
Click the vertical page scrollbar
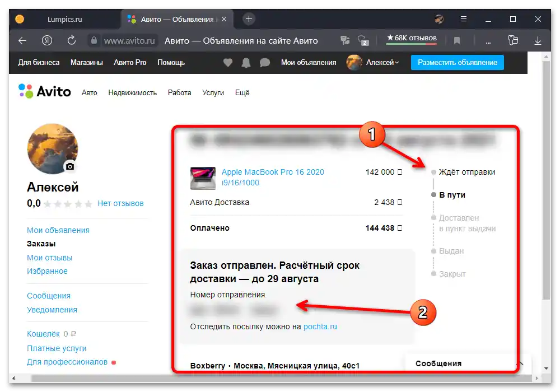[x=546, y=181]
